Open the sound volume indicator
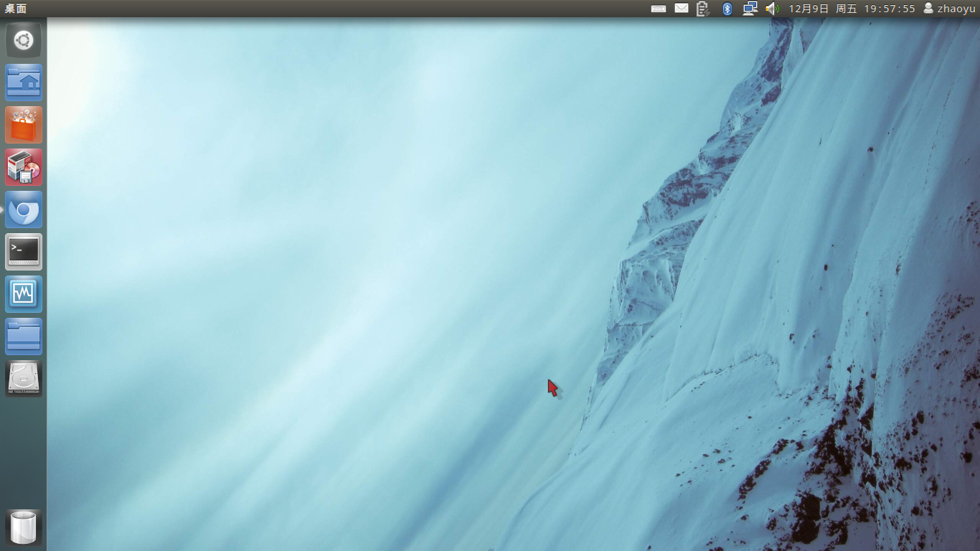This screenshot has height=551, width=980. point(772,9)
